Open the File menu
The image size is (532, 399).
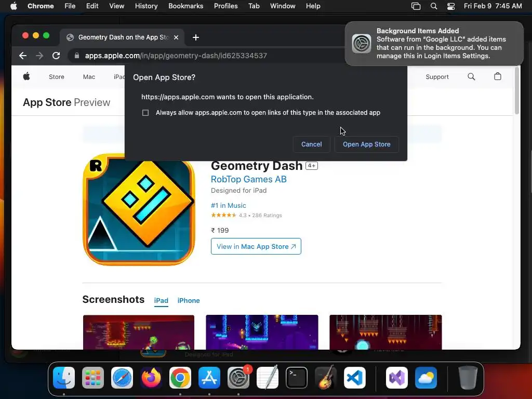click(70, 6)
